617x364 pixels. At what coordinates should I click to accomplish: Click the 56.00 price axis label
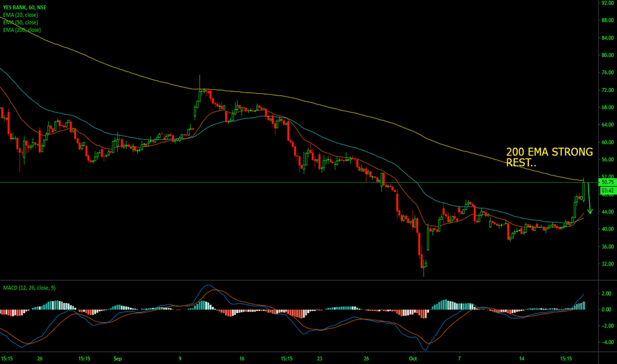[608, 159]
